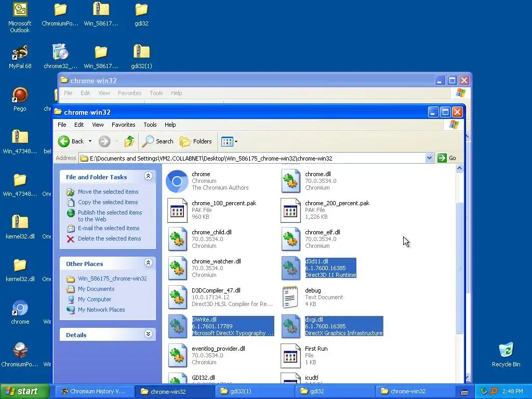
Task: Click scrollbar up arrow in file list
Action: pos(459,168)
